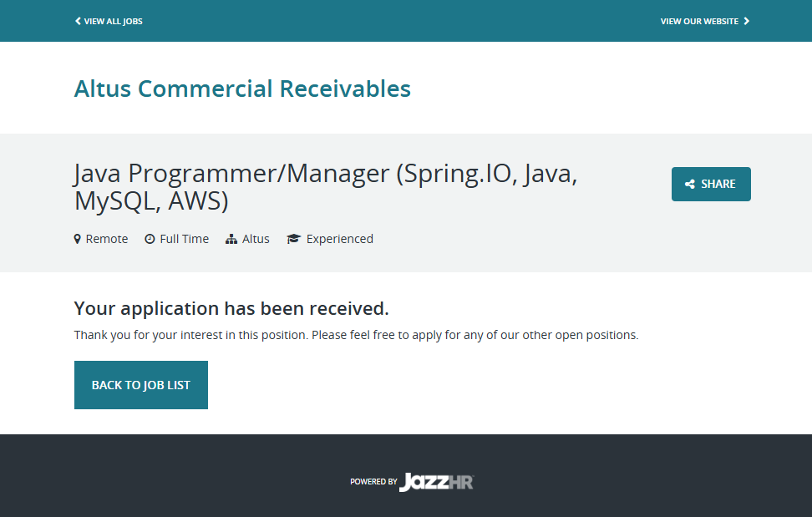Open the View Our Website link text
This screenshot has height=517, width=812.
pyautogui.click(x=699, y=21)
